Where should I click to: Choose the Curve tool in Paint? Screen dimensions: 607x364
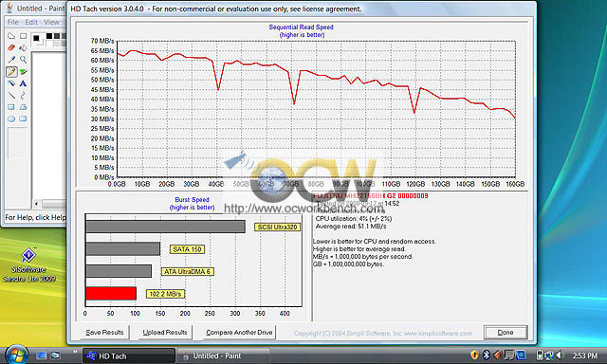[x=23, y=96]
